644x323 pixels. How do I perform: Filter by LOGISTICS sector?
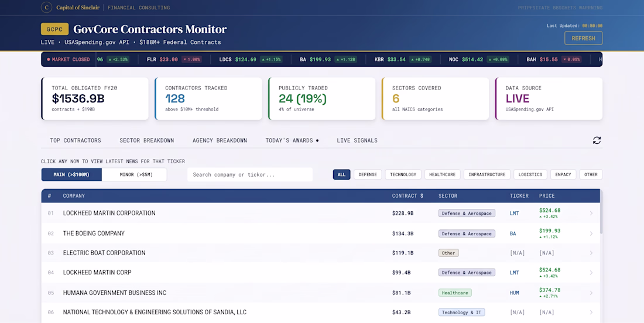530,174
